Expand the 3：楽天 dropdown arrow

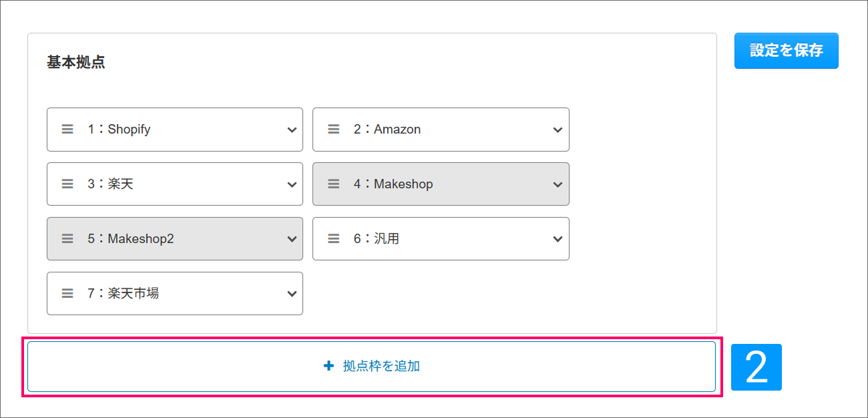coord(292,185)
